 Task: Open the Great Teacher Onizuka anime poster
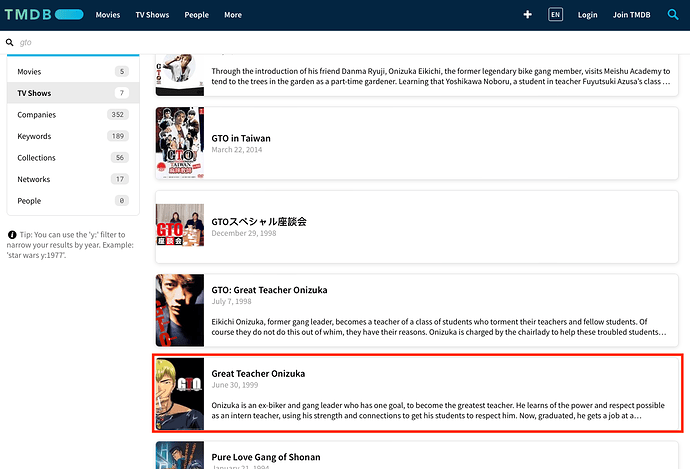tap(180, 394)
